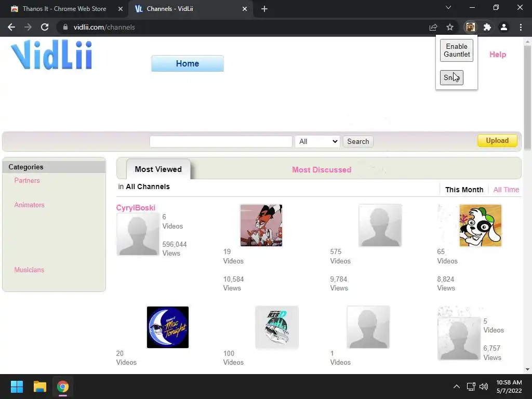This screenshot has height=399, width=532.
Task: Open the All search category dropdown
Action: (317, 141)
